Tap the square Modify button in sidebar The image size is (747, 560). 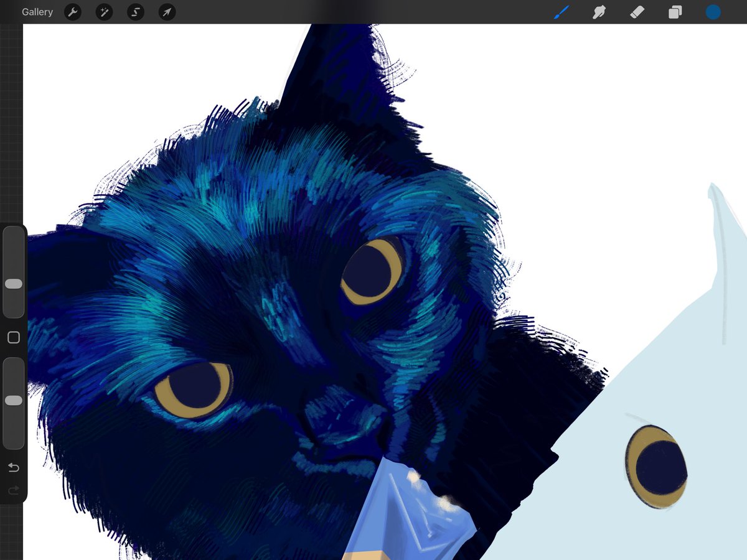coord(14,338)
